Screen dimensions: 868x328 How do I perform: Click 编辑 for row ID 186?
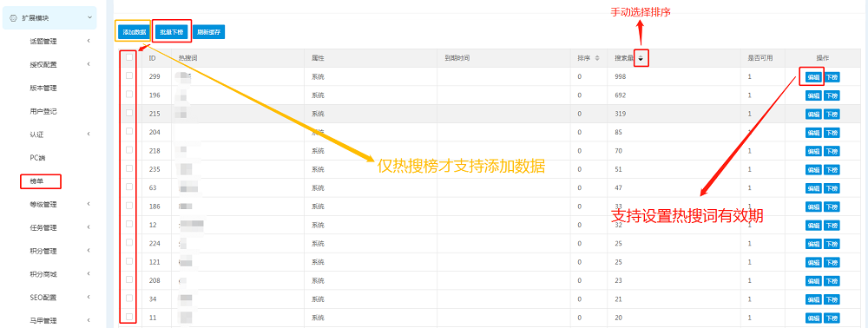[813, 207]
